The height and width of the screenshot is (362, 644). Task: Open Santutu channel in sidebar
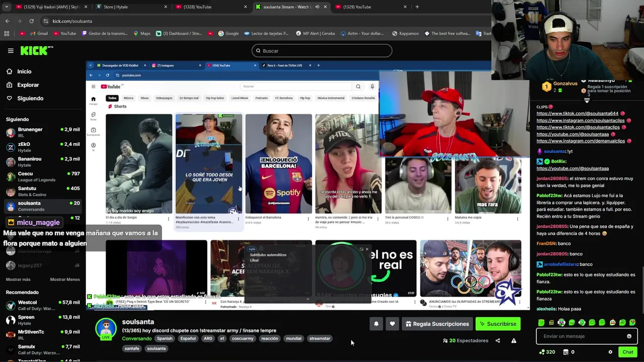click(x=43, y=192)
